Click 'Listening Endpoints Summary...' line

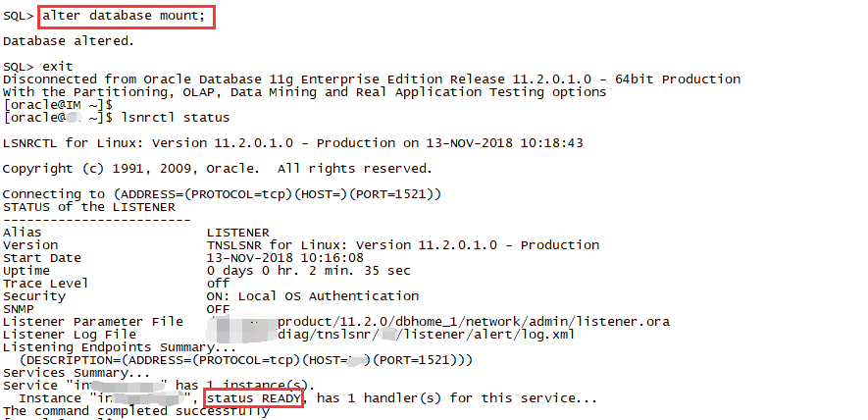[120, 347]
